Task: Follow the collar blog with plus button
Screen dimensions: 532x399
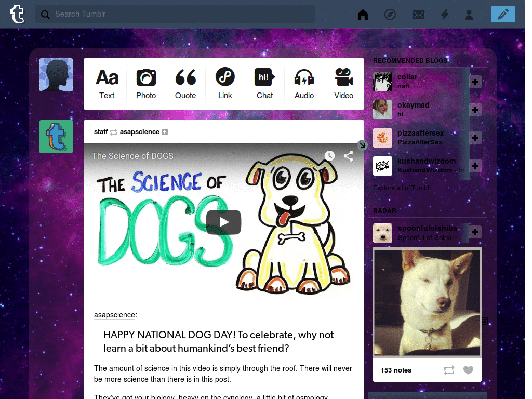Action: pyautogui.click(x=475, y=82)
